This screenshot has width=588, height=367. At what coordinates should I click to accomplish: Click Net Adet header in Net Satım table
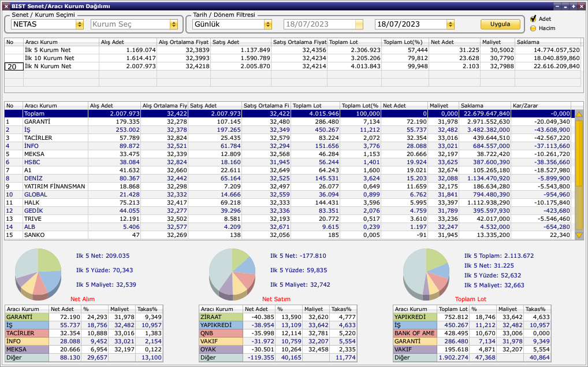[259, 309]
